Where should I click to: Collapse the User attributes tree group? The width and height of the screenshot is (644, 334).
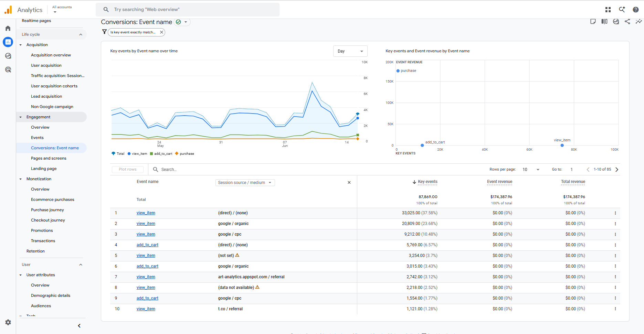(x=21, y=275)
